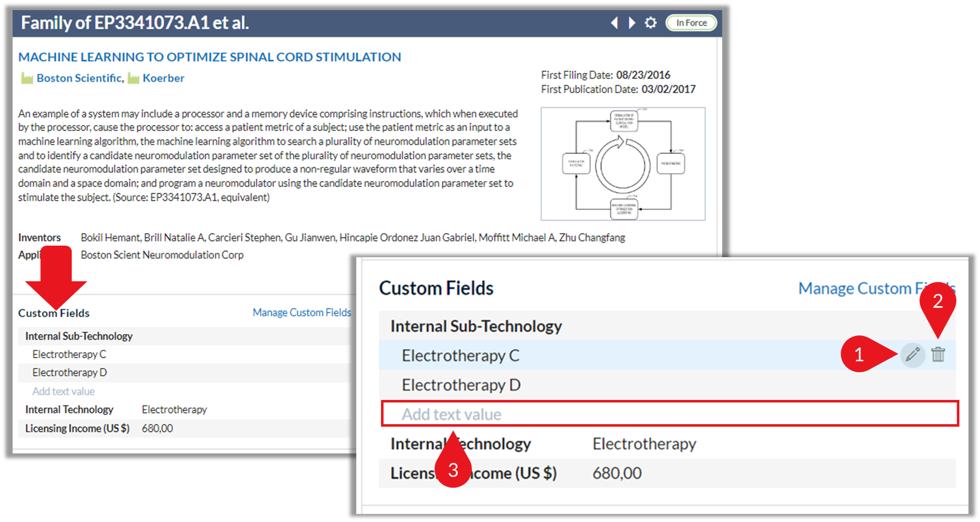The image size is (980, 522).
Task: Open the patent flowchart drawing thumbnail
Action: click(x=623, y=163)
